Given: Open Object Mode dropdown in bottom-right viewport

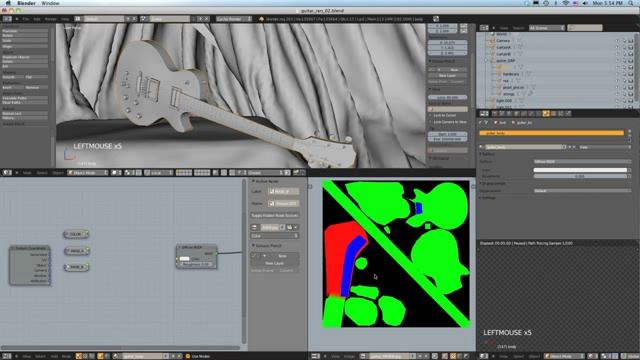Looking at the screenshot, I should (x=564, y=356).
